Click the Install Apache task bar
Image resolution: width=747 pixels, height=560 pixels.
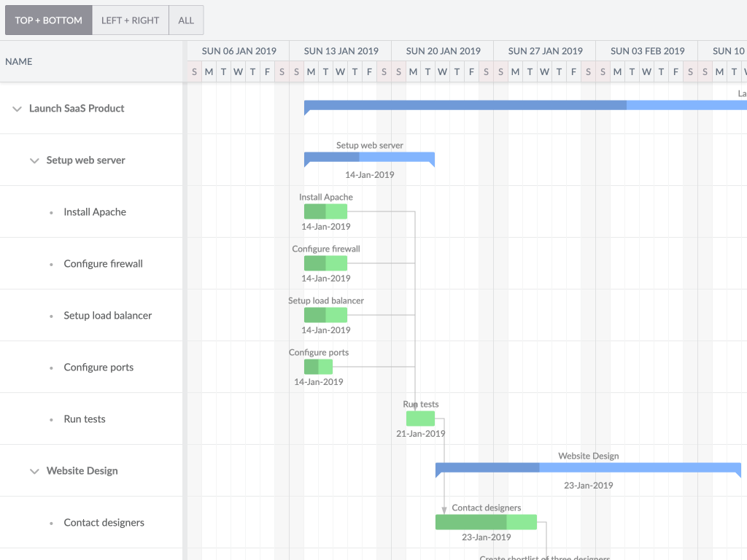326,211
